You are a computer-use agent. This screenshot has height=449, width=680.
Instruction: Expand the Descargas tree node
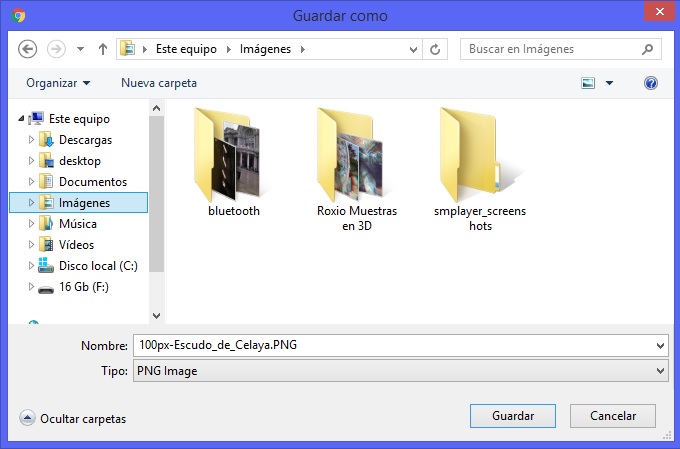(x=32, y=140)
